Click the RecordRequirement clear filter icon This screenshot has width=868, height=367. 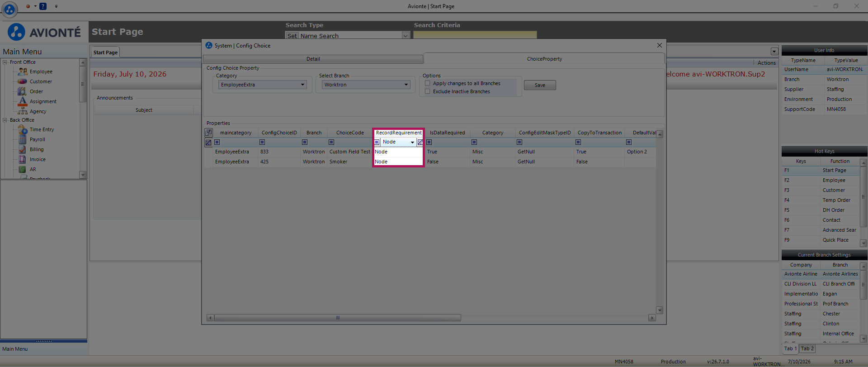click(420, 142)
